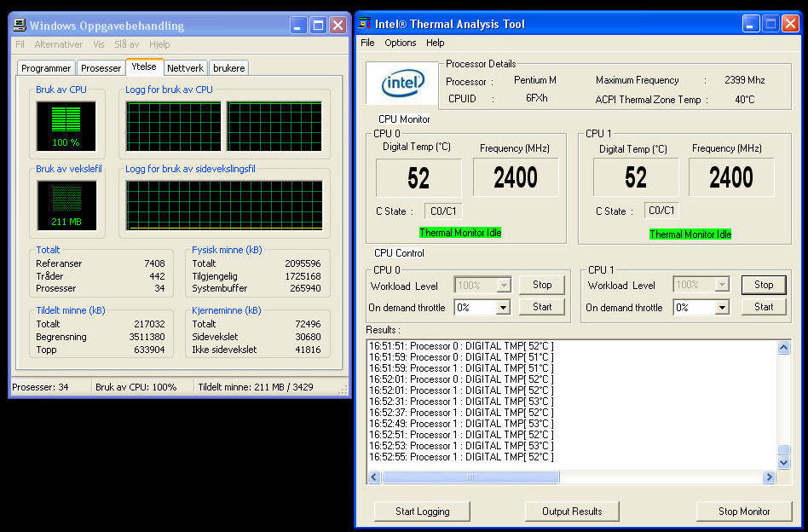Open the Help menu in Thermal Analysis Tool
808x532 pixels.
[435, 43]
